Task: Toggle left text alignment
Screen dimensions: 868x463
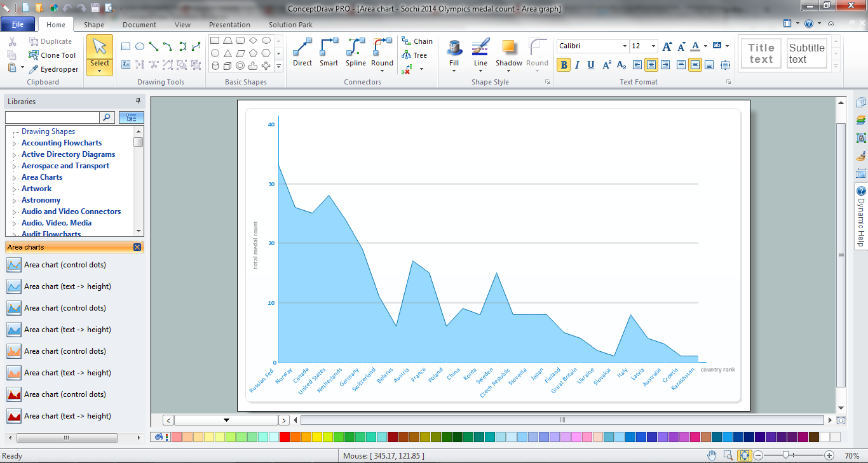Action: tap(638, 65)
